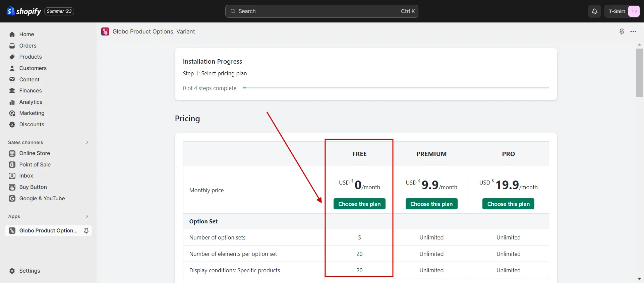
Task: Click the scroll down arrow
Action: 639,279
